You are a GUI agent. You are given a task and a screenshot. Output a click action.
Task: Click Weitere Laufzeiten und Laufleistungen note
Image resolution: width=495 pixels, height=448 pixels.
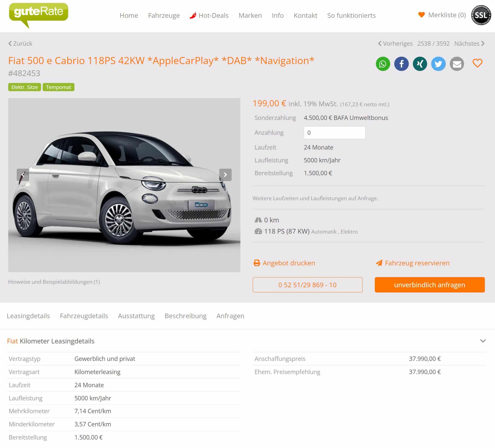pyautogui.click(x=315, y=198)
